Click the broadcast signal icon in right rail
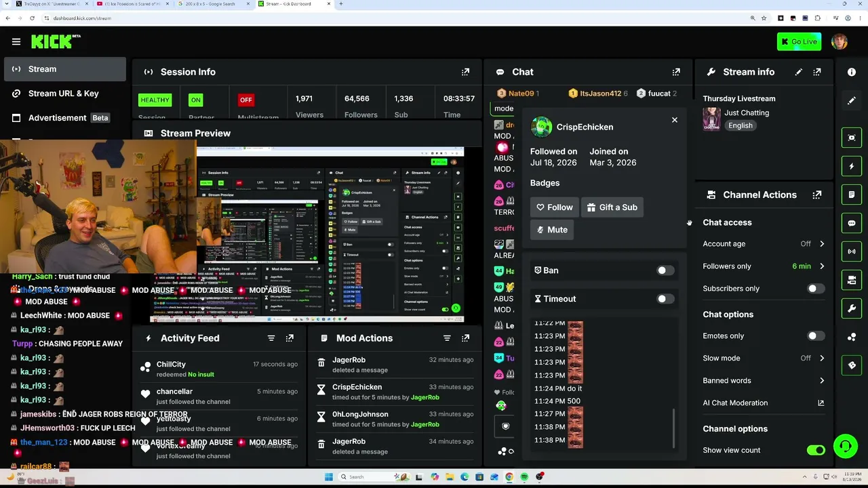The width and height of the screenshot is (868, 488). [x=852, y=251]
